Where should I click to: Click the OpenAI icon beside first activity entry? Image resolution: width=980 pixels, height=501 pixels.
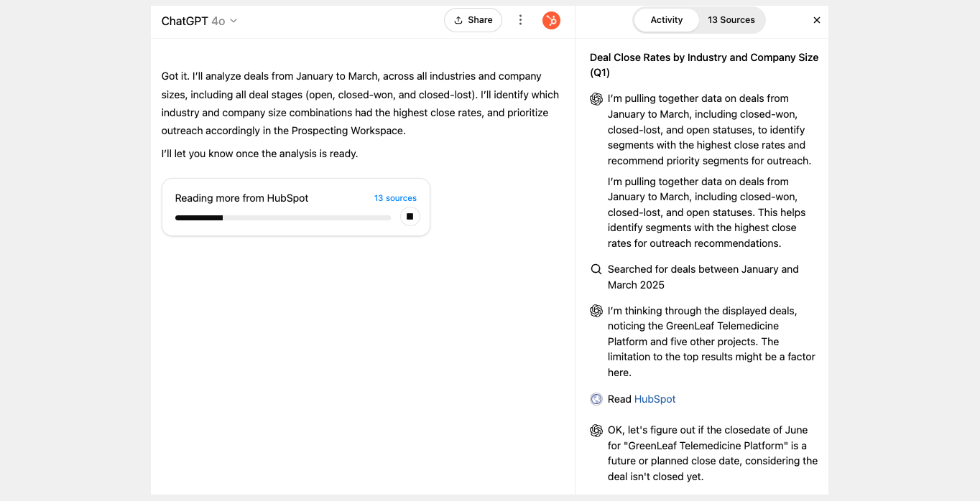(x=596, y=99)
